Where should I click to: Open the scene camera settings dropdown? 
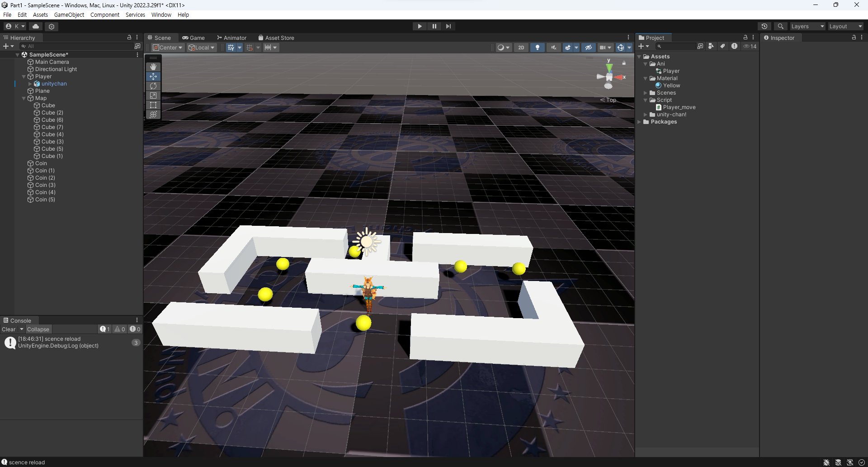[x=605, y=48]
